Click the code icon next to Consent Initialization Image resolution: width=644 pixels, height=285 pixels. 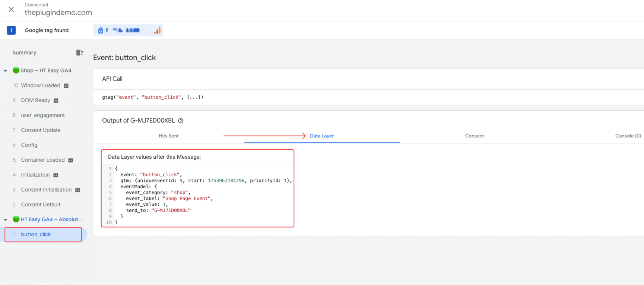point(77,190)
